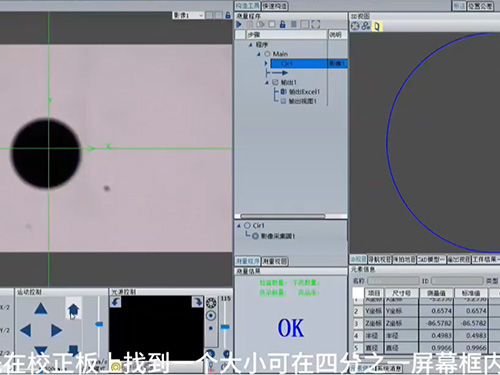The width and height of the screenshot is (500, 375).
Task: Click the Excel output icon in program tree
Action: tap(283, 91)
